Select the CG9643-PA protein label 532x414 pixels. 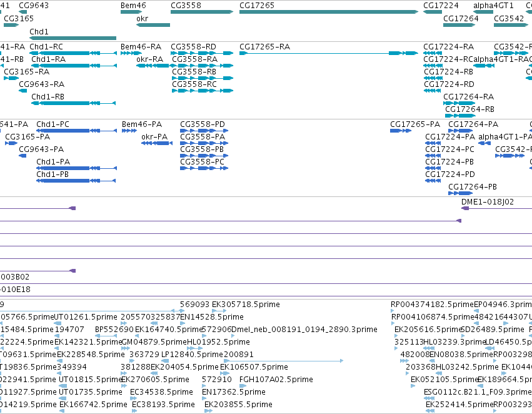[x=41, y=149]
